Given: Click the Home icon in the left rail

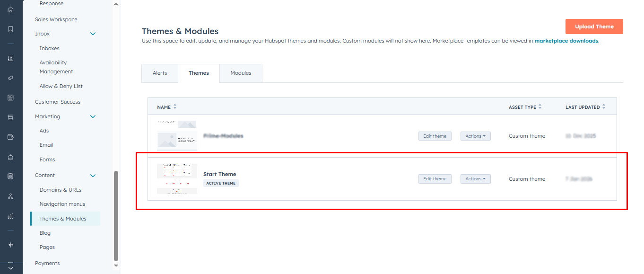Looking at the screenshot, I should pos(10,9).
